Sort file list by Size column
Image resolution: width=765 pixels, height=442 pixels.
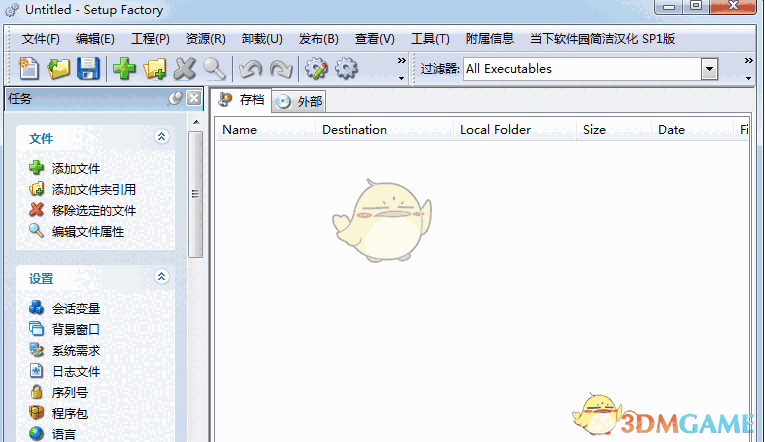point(614,130)
